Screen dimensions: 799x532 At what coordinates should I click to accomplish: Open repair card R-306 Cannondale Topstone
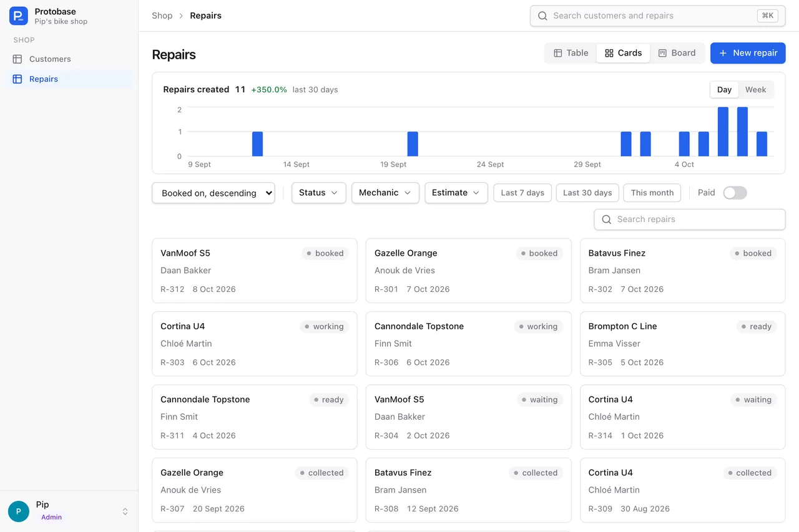pos(468,344)
